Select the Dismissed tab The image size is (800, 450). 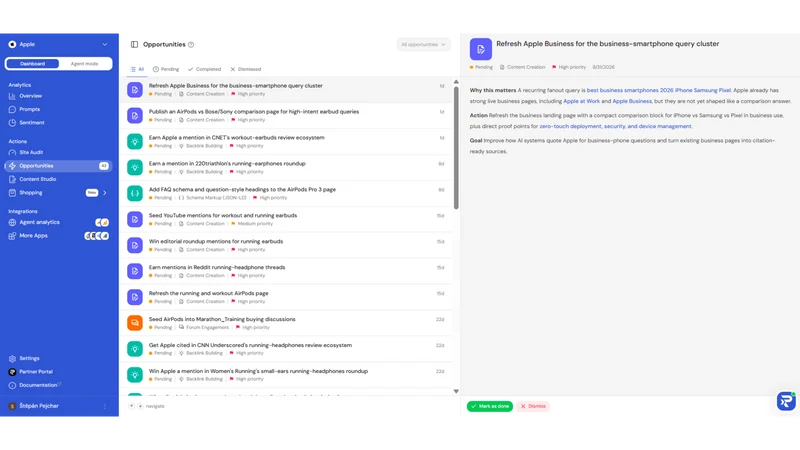pyautogui.click(x=245, y=69)
